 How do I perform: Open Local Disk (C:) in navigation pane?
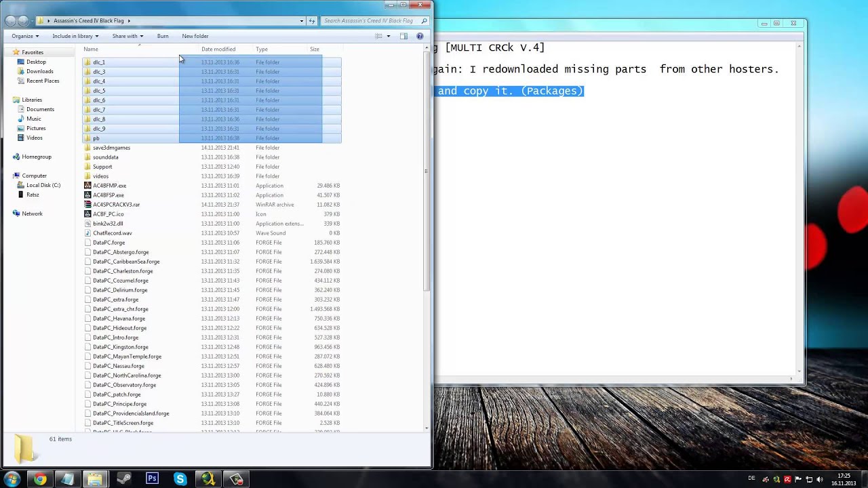pos(43,185)
